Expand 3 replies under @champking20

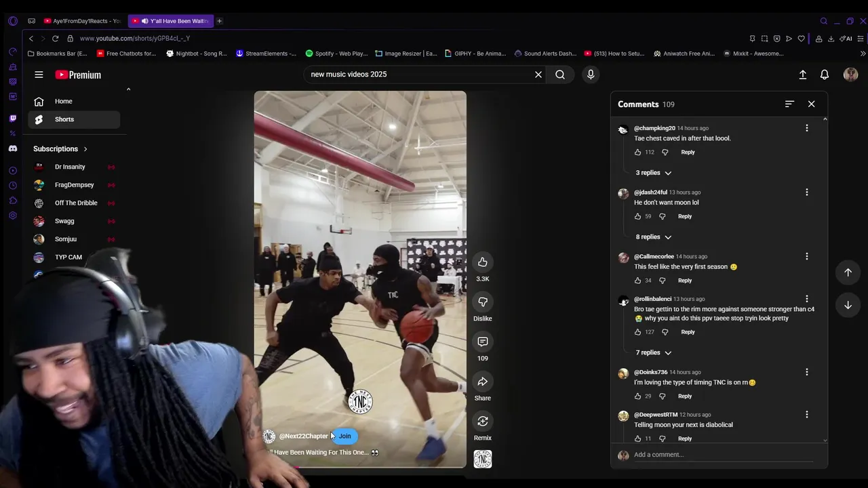(653, 173)
